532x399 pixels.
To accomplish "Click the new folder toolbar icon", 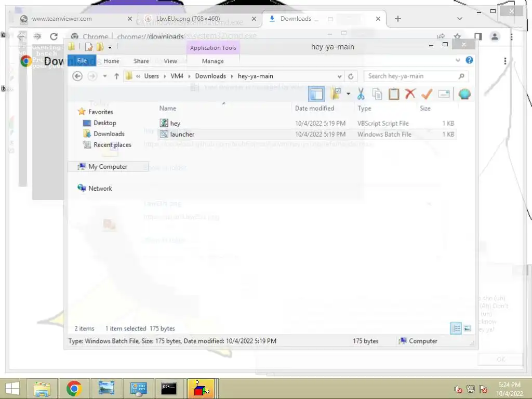I will point(336,94).
